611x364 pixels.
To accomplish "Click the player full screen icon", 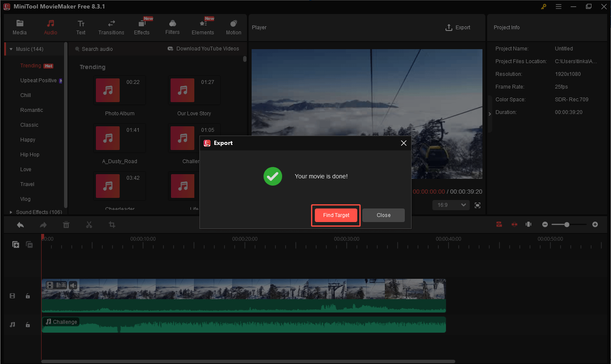I will click(477, 205).
